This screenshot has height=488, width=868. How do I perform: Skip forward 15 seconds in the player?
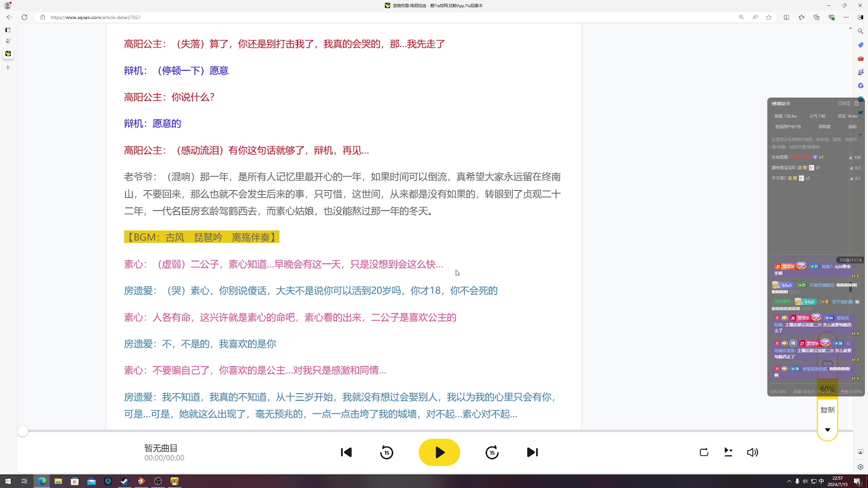pos(492,452)
